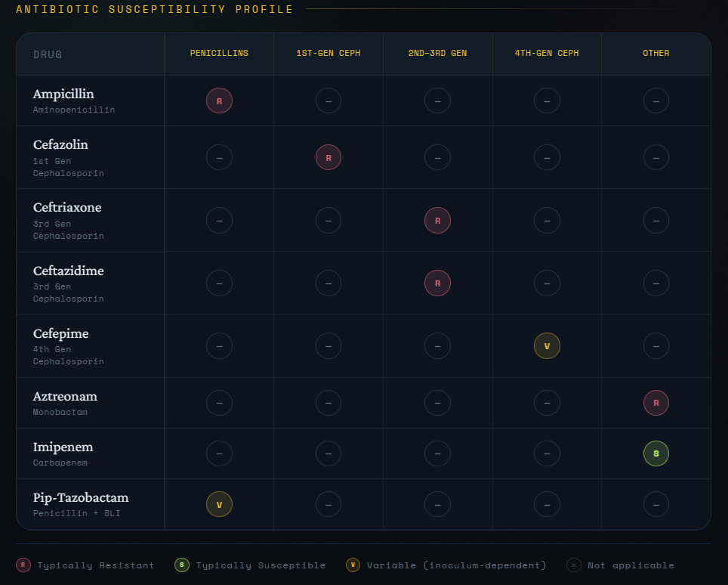Click the Imipenem drug name
This screenshot has height=585, width=728.
(63, 447)
